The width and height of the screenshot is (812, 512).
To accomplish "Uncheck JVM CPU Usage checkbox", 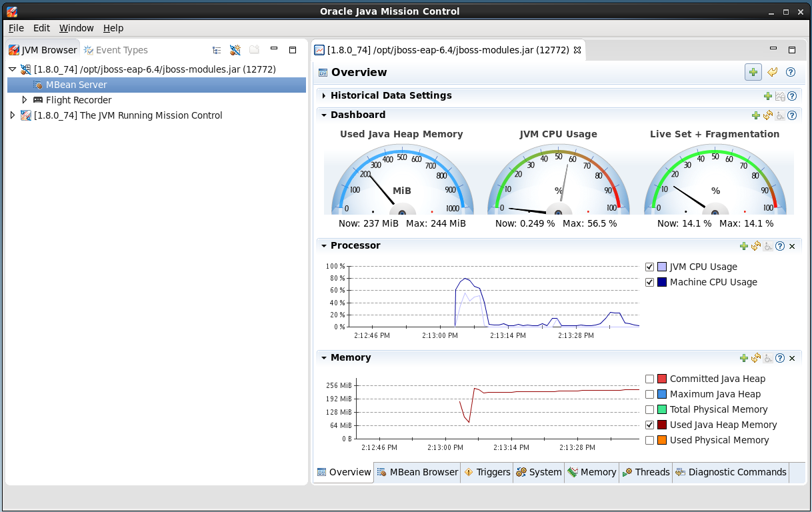I will tap(650, 267).
